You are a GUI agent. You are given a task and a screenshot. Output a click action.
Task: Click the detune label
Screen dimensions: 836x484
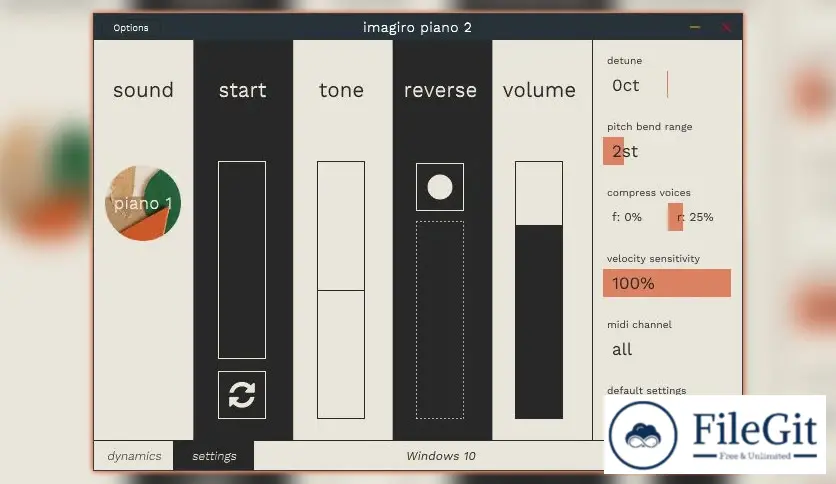click(624, 61)
